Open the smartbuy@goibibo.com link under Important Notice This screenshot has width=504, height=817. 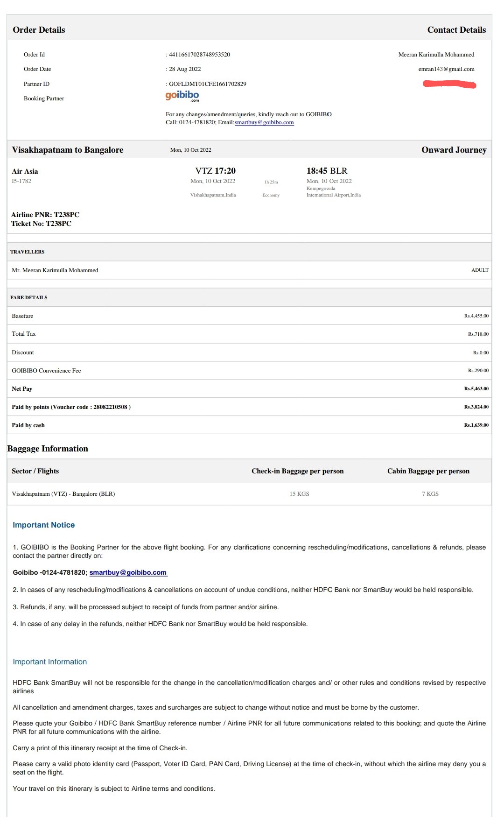128,572
